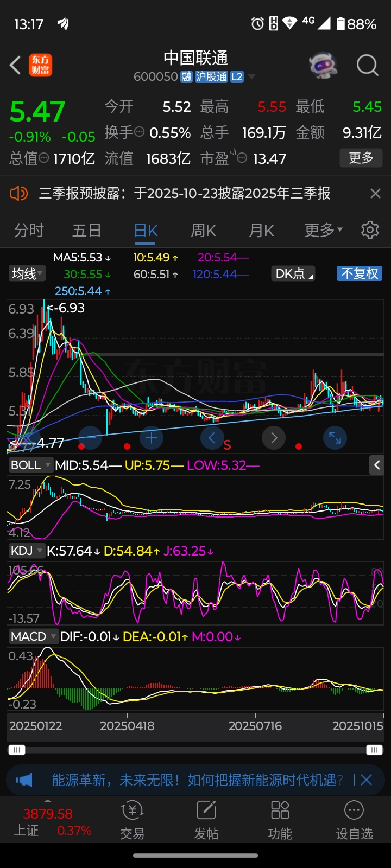Screen dimensions: 391x868
Task: Open chart settings gear icon
Action: click(x=370, y=229)
